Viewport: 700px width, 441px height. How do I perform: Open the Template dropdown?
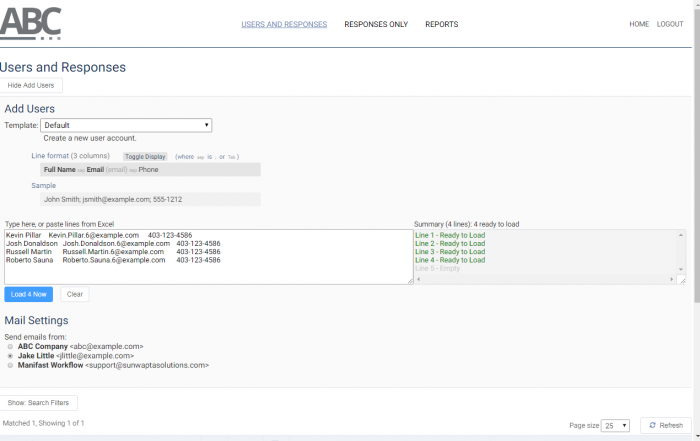[126, 125]
